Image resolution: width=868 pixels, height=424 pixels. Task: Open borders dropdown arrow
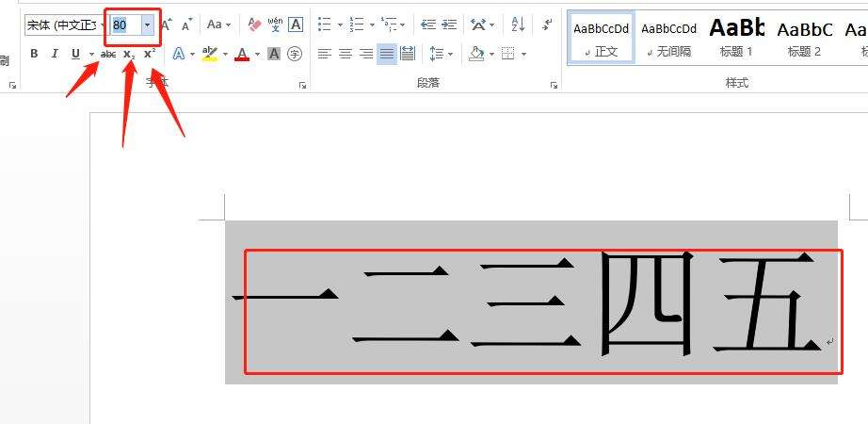[x=523, y=55]
